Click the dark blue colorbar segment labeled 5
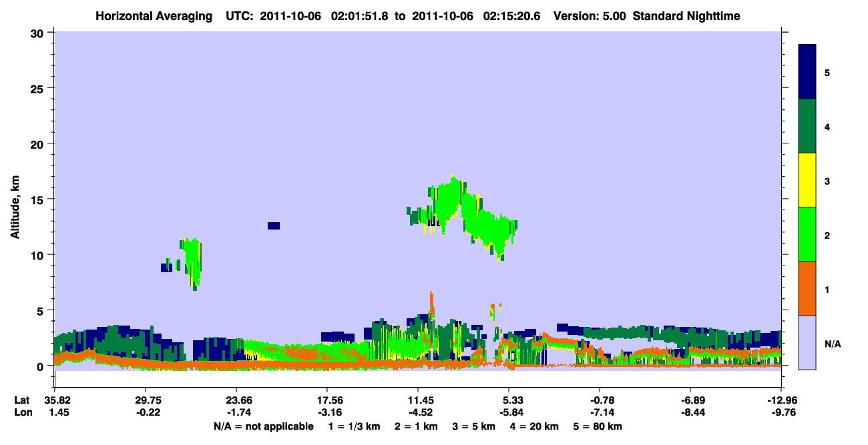This screenshot has width=868, height=445. coord(807,72)
